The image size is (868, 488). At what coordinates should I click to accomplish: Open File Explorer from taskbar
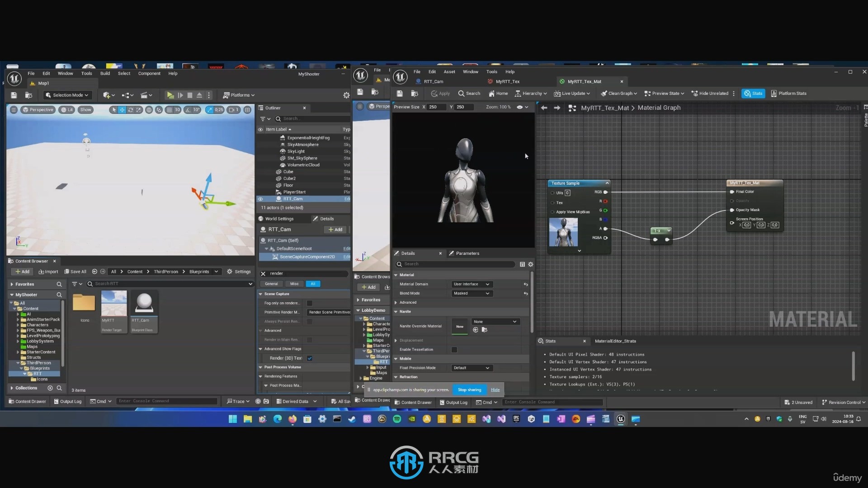[248, 419]
